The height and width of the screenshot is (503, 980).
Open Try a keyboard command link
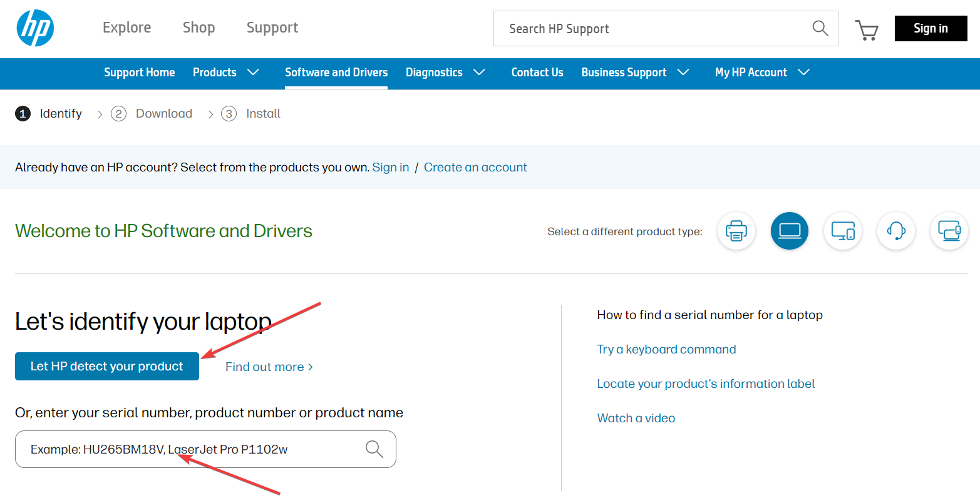(666, 350)
